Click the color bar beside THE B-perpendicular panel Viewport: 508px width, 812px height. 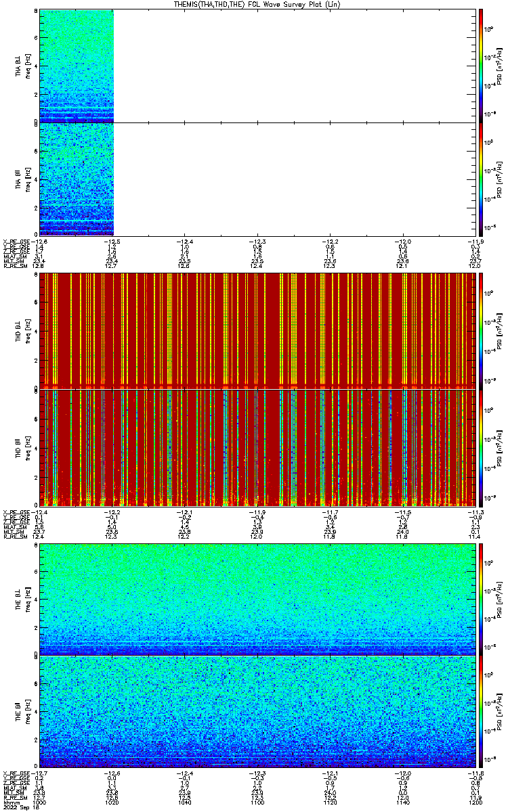480,598
